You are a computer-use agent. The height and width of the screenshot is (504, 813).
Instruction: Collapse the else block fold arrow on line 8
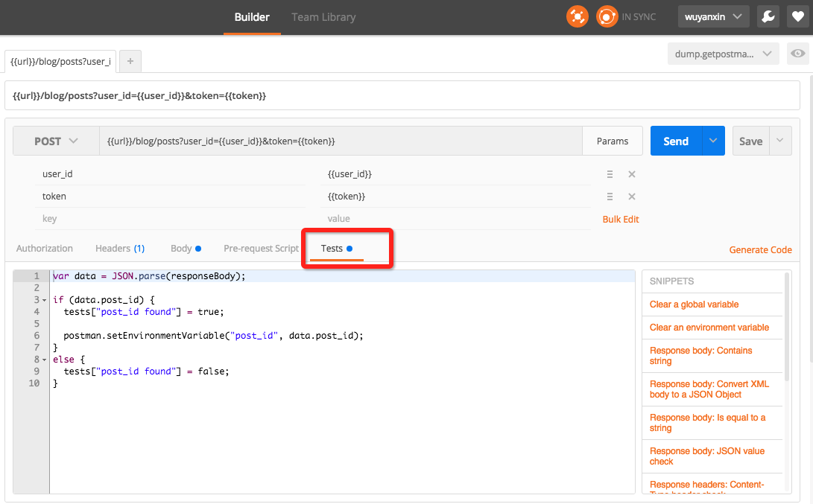(x=45, y=360)
